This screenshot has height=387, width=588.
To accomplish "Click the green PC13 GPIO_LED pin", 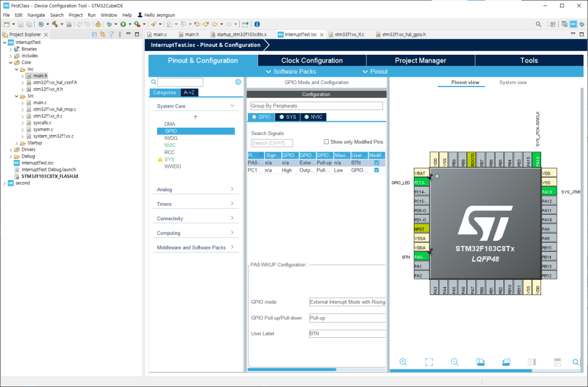I will [421, 183].
